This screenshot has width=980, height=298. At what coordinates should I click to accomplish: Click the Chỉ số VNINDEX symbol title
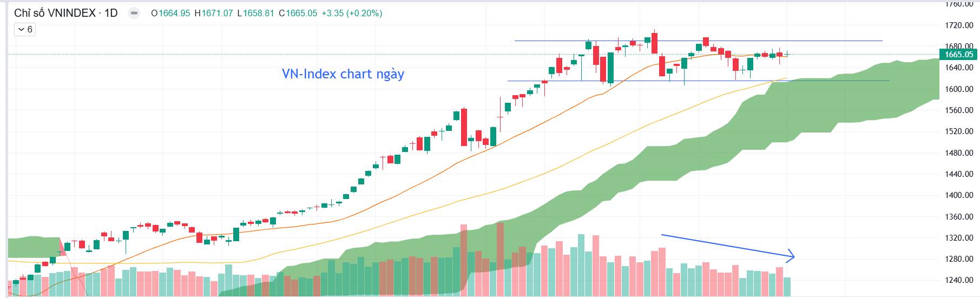point(55,13)
